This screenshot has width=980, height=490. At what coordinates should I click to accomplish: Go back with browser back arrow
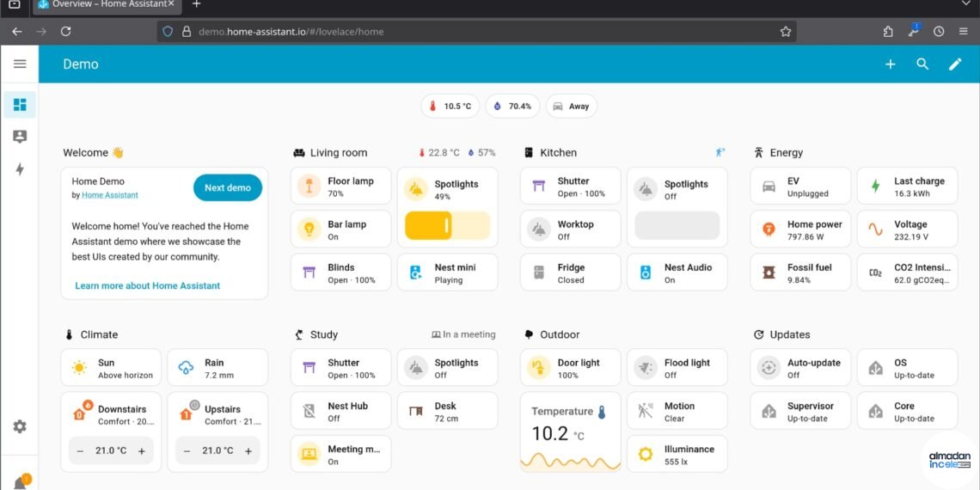17,31
